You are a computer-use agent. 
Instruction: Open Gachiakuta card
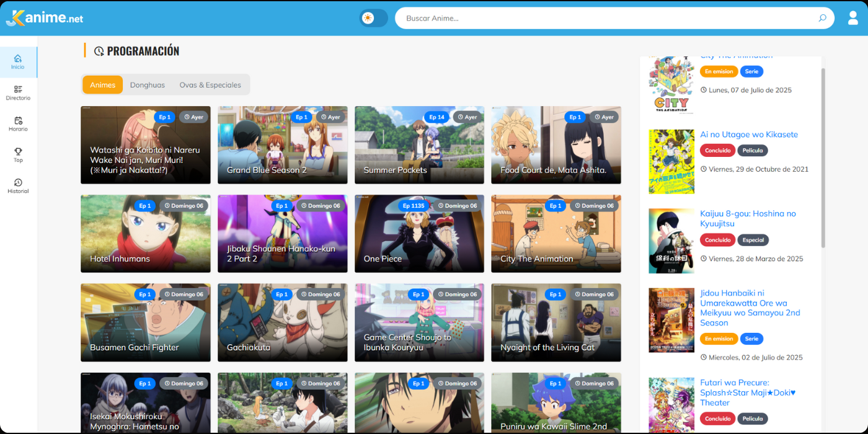click(x=282, y=322)
